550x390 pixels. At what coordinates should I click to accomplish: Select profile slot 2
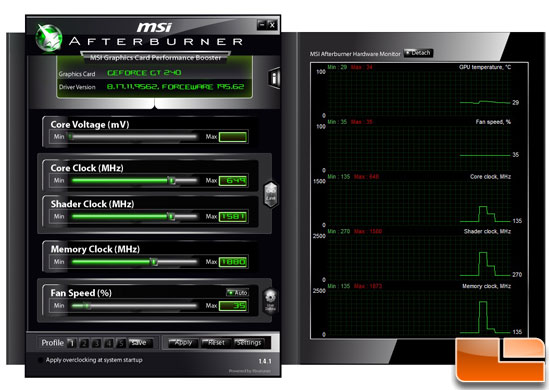click(84, 343)
